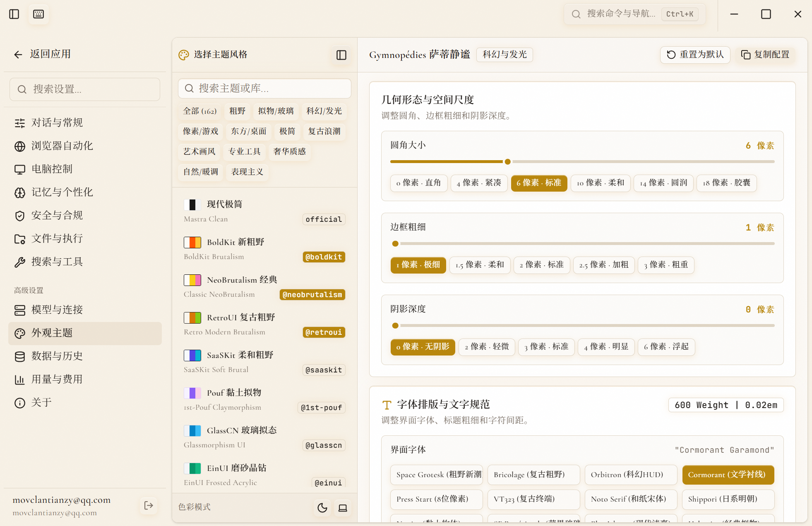This screenshot has height=526, width=812.
Task: Filter themes by 粗野 tag
Action: coord(238,111)
